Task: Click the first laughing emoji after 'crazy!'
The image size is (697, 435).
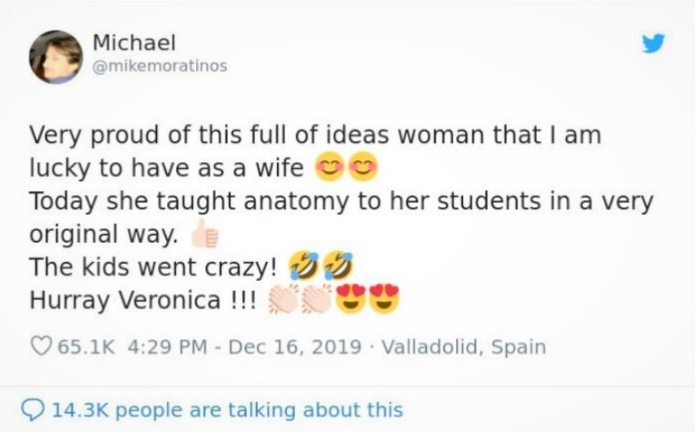Action: tap(302, 267)
